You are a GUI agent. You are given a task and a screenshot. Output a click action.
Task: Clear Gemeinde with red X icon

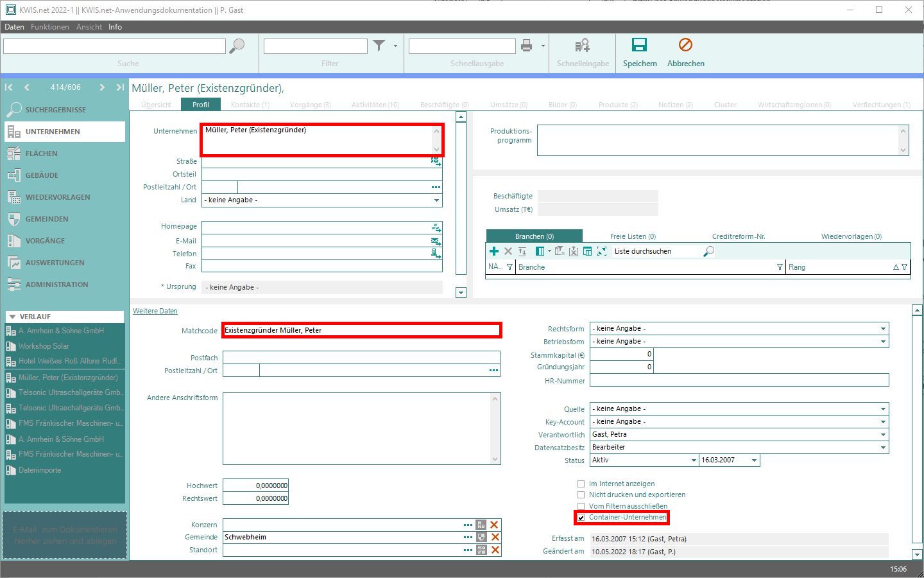click(495, 537)
